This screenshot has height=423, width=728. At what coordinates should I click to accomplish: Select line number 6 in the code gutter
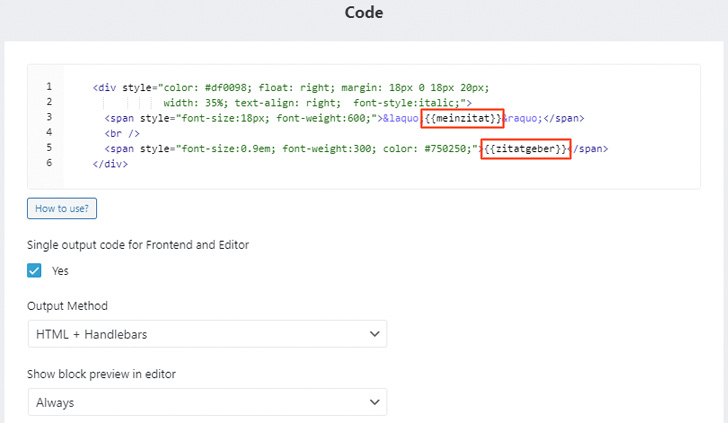(49, 163)
